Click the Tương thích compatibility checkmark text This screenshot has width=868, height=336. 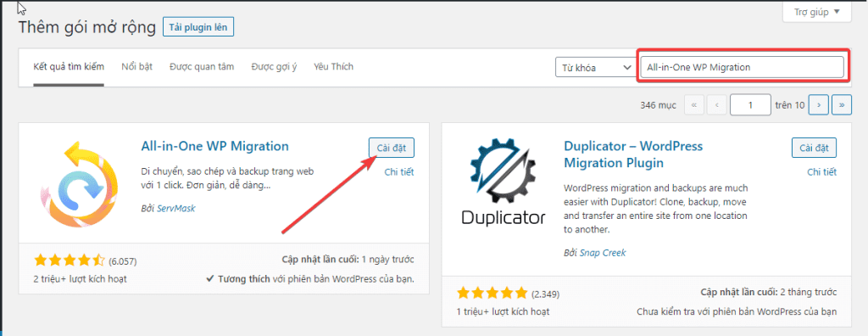click(310, 278)
